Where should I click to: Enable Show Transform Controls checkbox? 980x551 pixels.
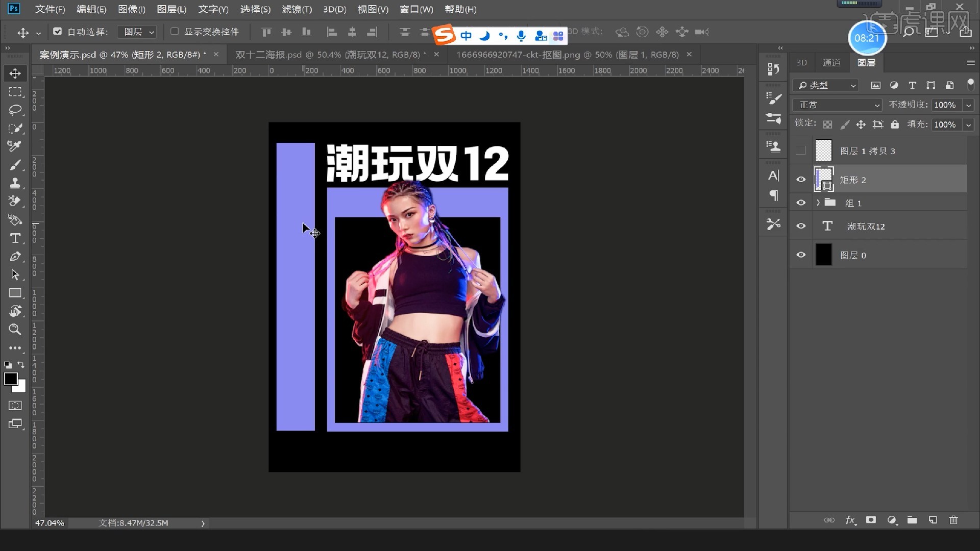(x=175, y=31)
